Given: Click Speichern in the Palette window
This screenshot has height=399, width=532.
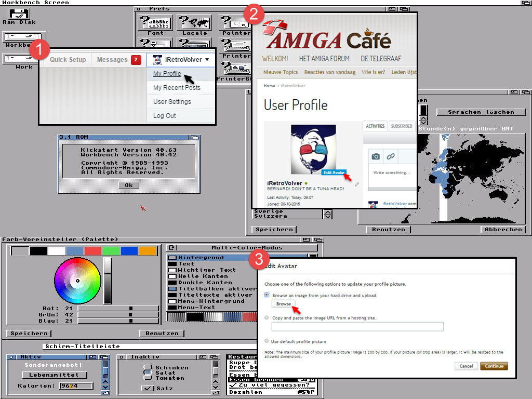Looking at the screenshot, I should 29,333.
